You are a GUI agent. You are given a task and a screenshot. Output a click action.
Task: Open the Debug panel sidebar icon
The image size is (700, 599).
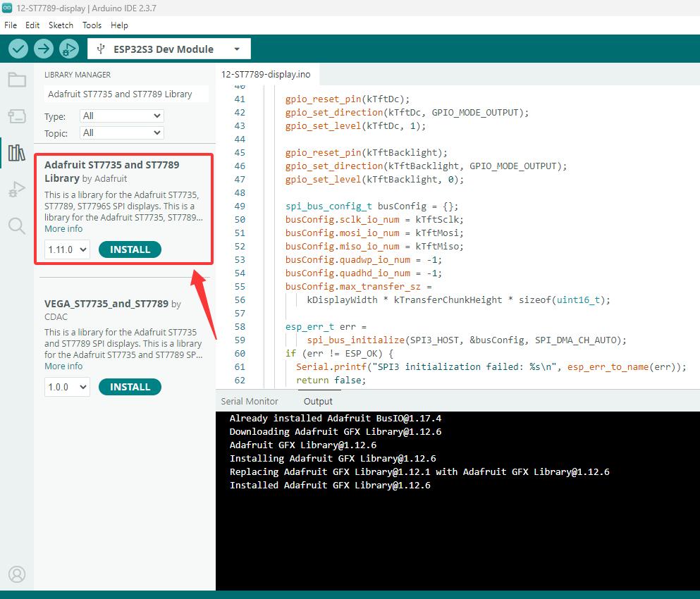17,190
